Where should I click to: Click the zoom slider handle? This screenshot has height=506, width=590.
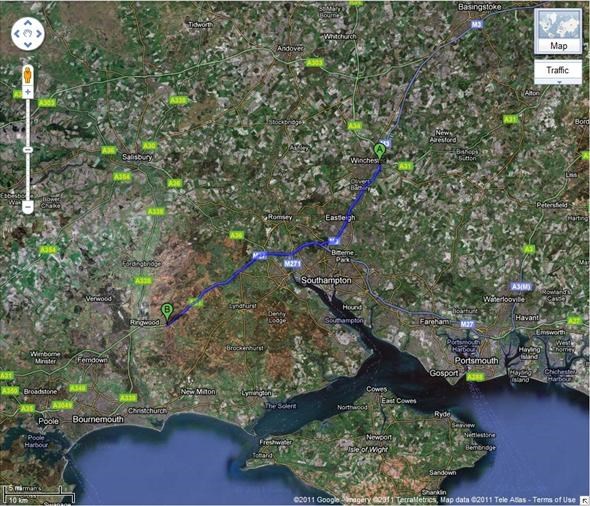pos(28,150)
